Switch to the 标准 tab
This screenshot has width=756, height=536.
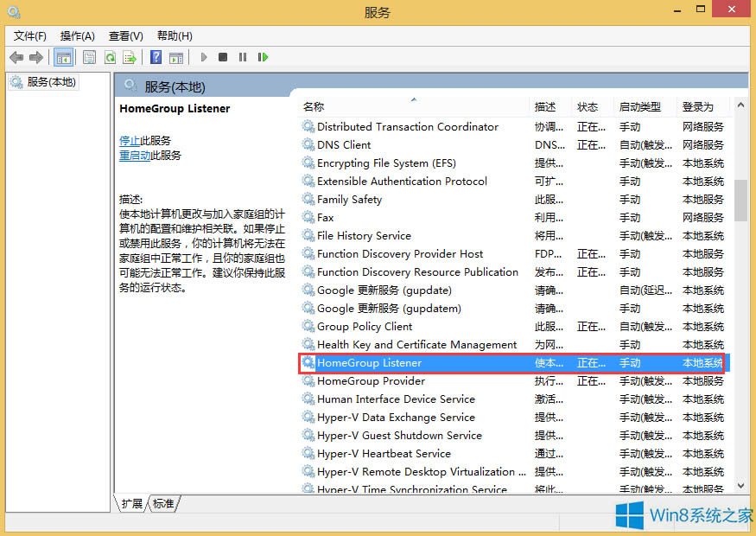tap(163, 503)
